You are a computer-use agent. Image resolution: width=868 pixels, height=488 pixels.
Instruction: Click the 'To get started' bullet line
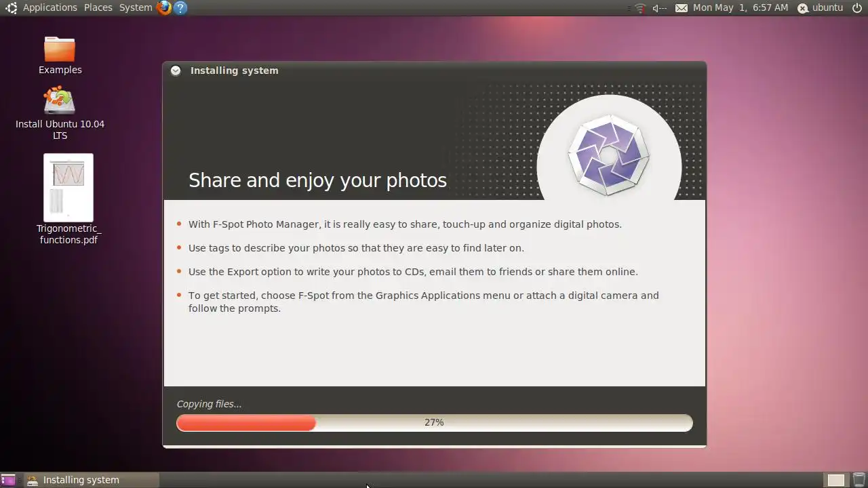coord(424,302)
